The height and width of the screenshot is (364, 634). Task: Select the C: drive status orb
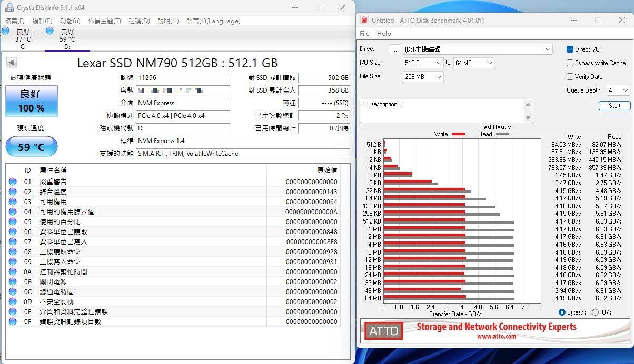point(5,31)
